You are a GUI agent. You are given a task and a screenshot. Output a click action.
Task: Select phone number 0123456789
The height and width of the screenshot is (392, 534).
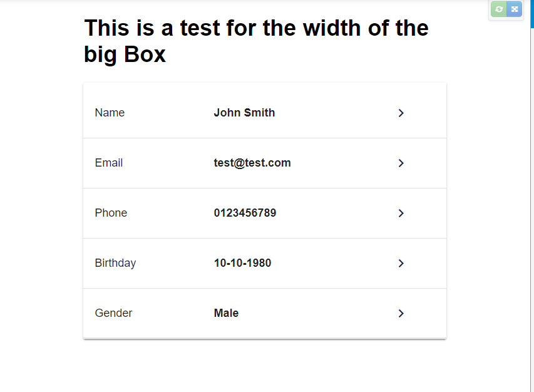coord(245,213)
